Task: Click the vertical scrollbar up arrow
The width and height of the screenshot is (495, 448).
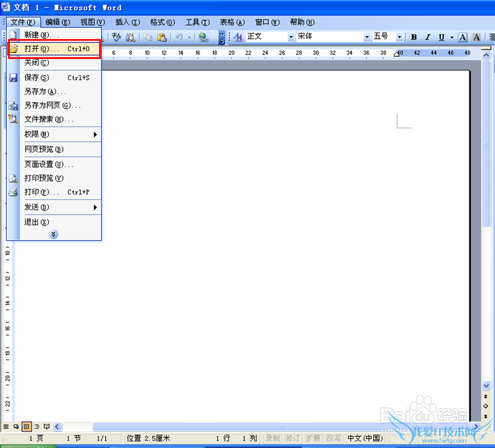Action: tap(486, 55)
